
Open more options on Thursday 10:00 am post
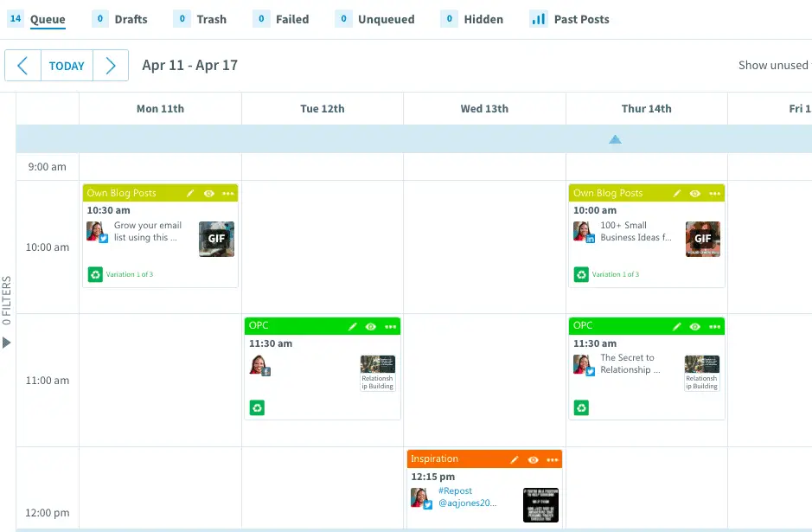[714, 193]
